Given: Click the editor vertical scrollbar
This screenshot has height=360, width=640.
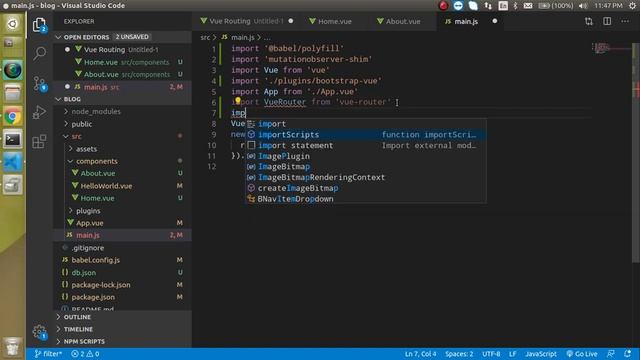Looking at the screenshot, I should tap(636, 153).
